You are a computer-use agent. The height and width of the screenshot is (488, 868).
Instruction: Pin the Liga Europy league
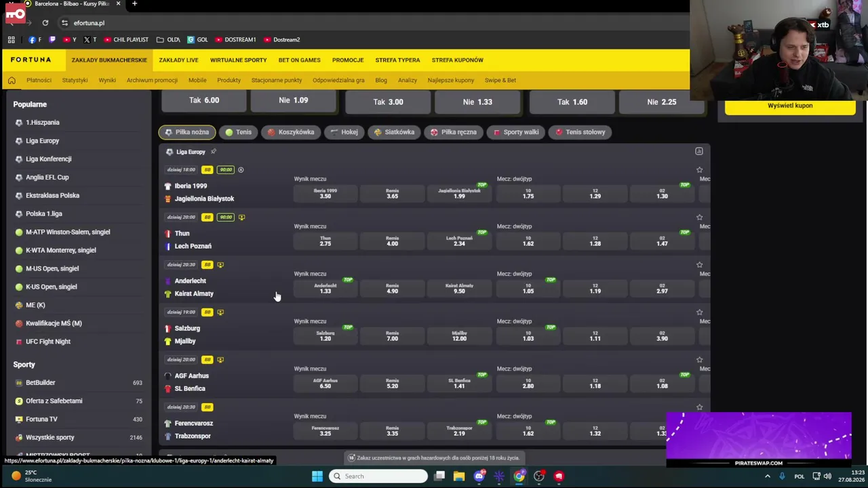pyautogui.click(x=214, y=152)
